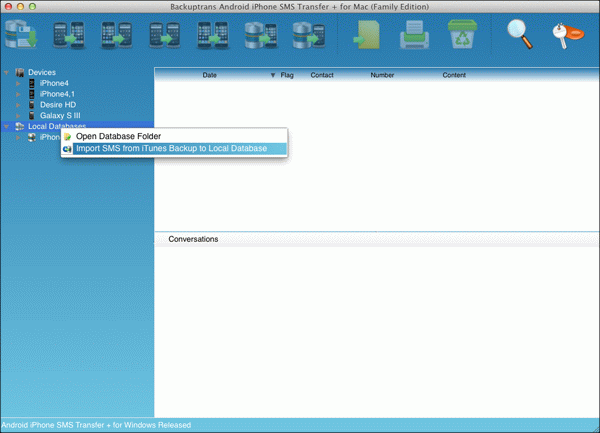This screenshot has height=433, width=600.
Task: Click the window title bar text
Action: [x=299, y=7]
